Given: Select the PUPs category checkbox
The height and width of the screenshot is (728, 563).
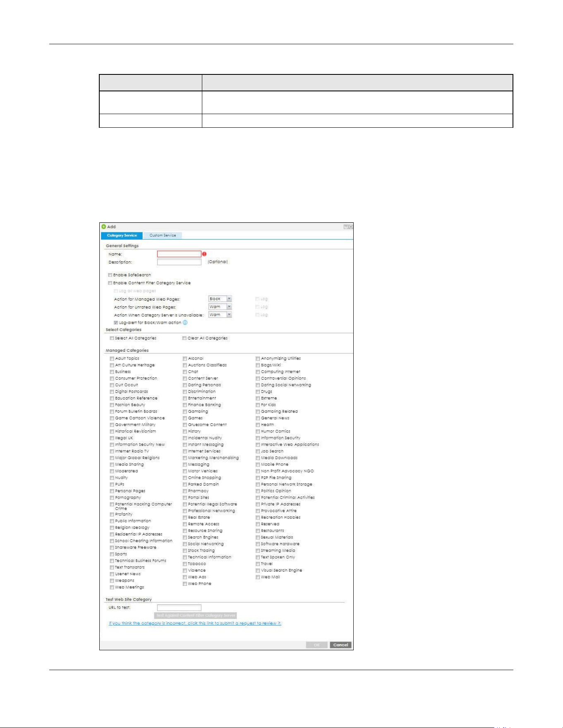Looking at the screenshot, I should point(112,485).
